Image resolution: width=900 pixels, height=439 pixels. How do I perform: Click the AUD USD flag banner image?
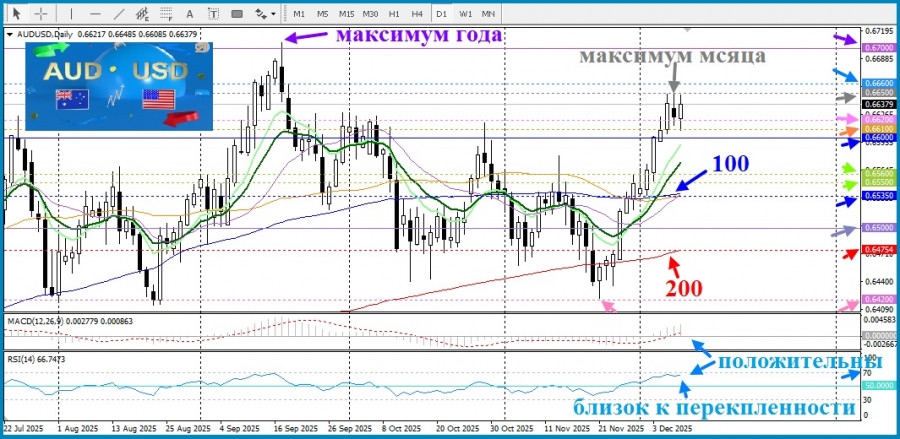pyautogui.click(x=119, y=87)
